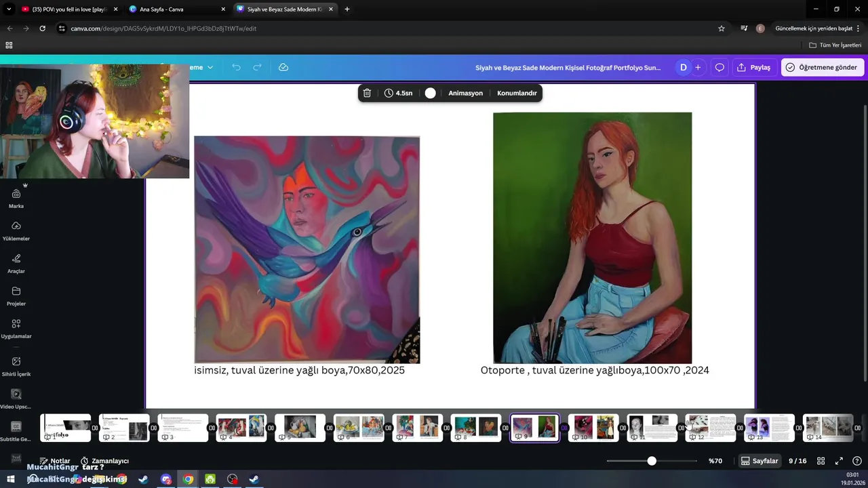Select page 8 thumbnail
Screen dimensions: 868x488
point(476,428)
